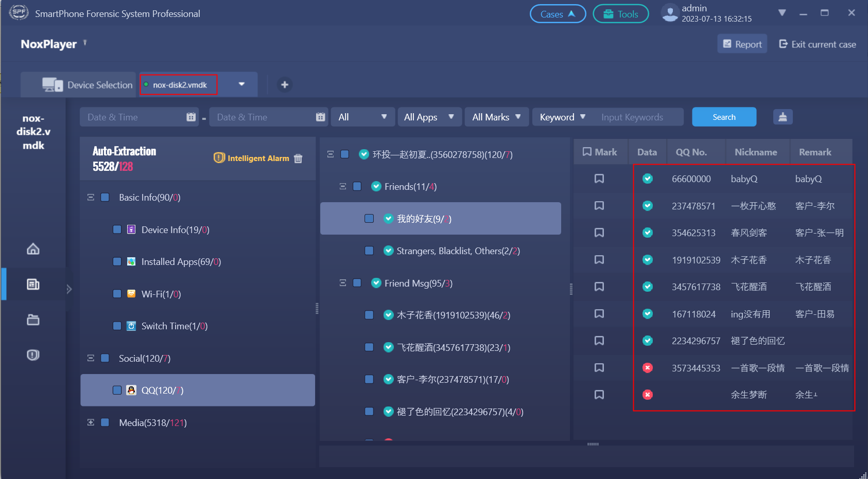Viewport: 868px width, 479px height.
Task: Bookmark the 354625313 row
Action: pos(599,233)
